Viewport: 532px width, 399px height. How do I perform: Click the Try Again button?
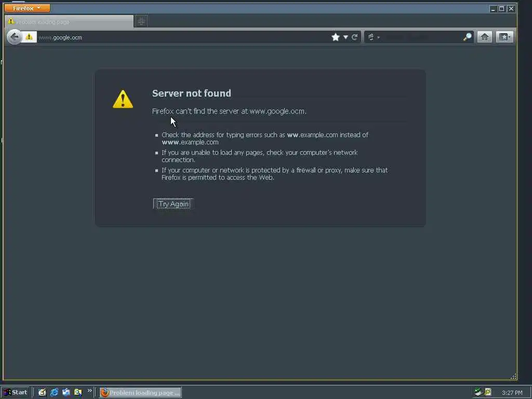click(x=174, y=204)
